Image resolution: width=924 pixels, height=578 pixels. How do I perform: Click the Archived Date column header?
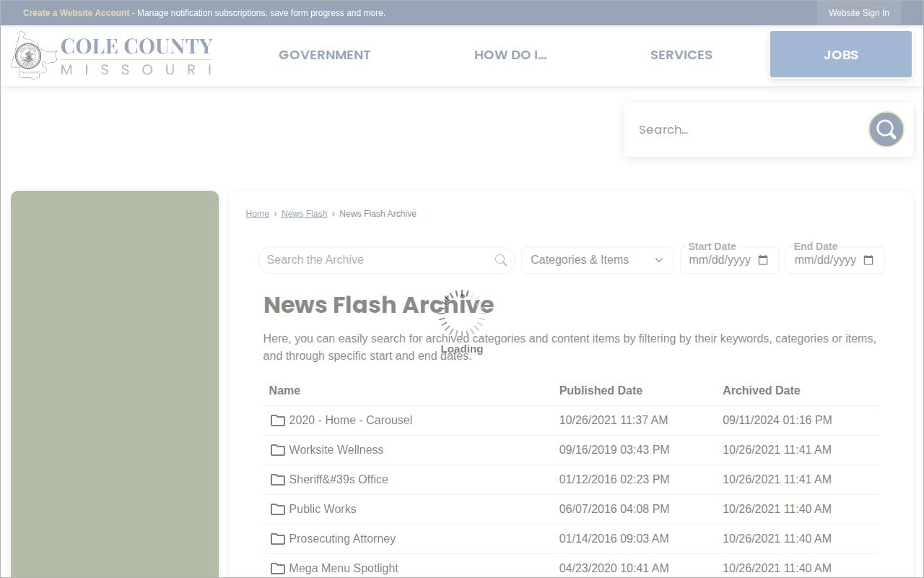(x=762, y=390)
